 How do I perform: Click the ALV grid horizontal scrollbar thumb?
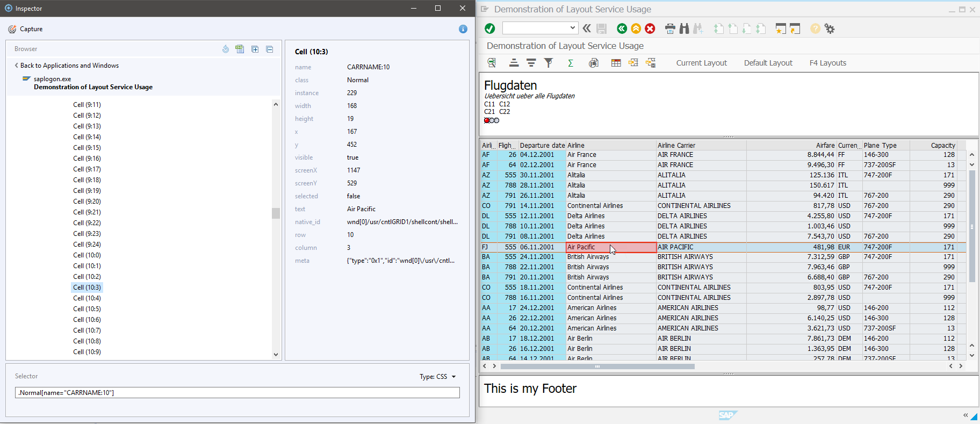click(x=597, y=366)
